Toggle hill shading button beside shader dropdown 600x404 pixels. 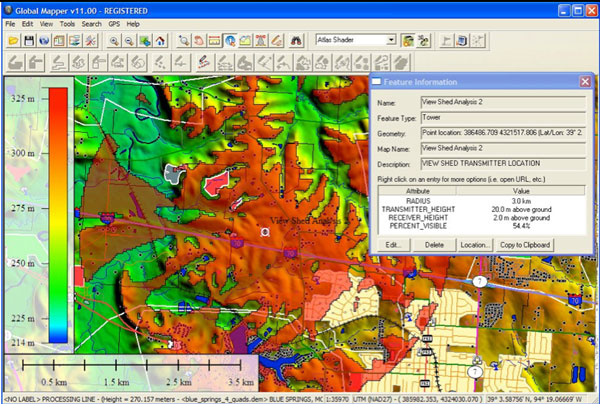[408, 41]
